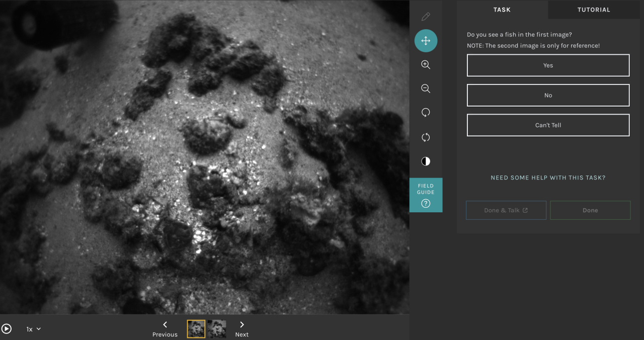Advance to the Next image frame

[x=242, y=329]
